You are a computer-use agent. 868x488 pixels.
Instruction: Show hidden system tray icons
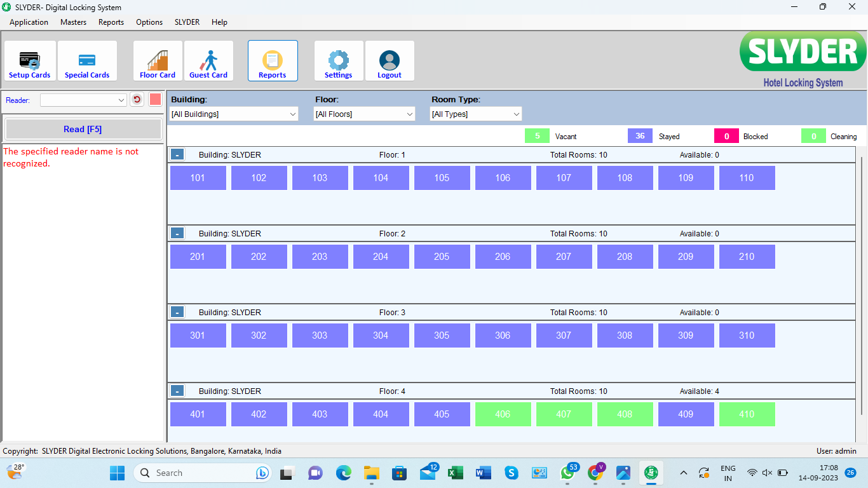[684, 473]
